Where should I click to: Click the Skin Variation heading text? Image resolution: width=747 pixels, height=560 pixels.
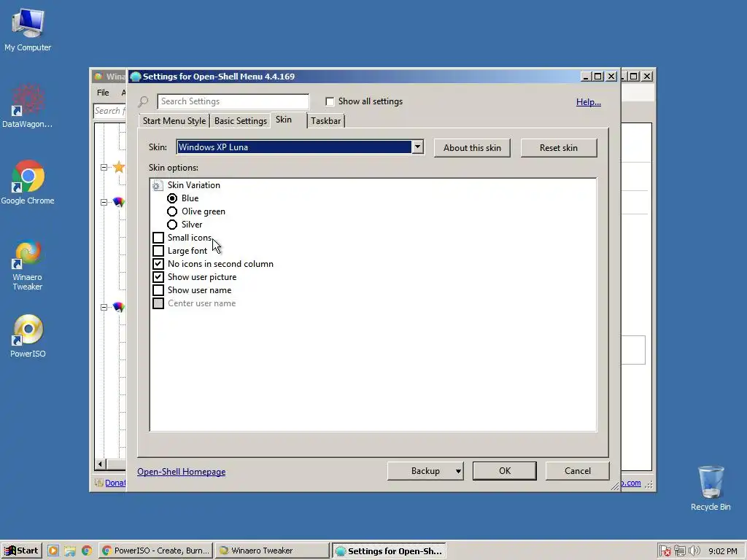[194, 185]
